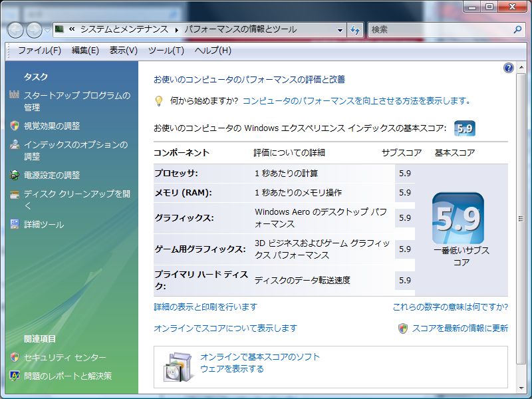532x399 pixels.
Task: Select システムとメンテナンス breadcrumb segment
Action: coord(124,29)
